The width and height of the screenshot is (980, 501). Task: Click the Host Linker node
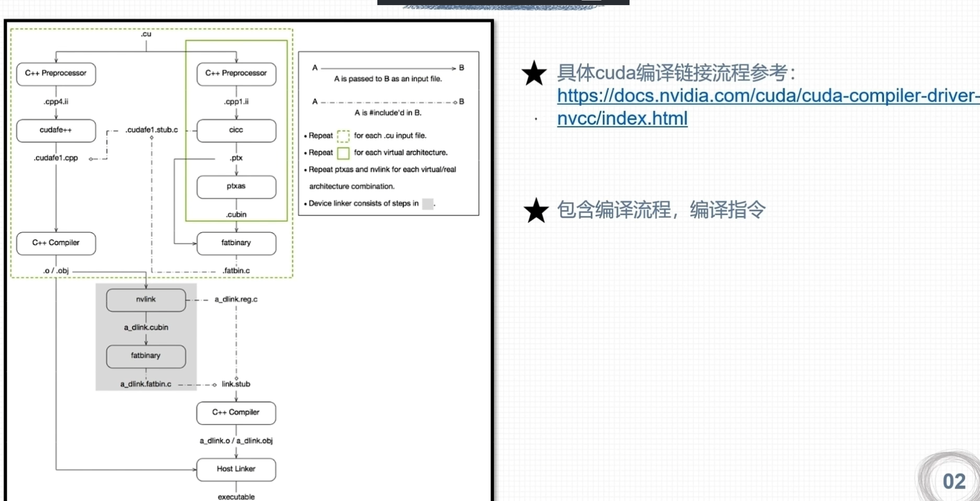click(236, 469)
